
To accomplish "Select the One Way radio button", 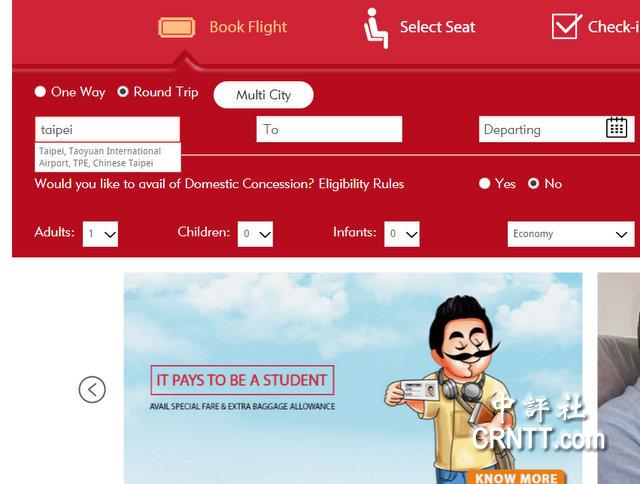I will [x=40, y=91].
